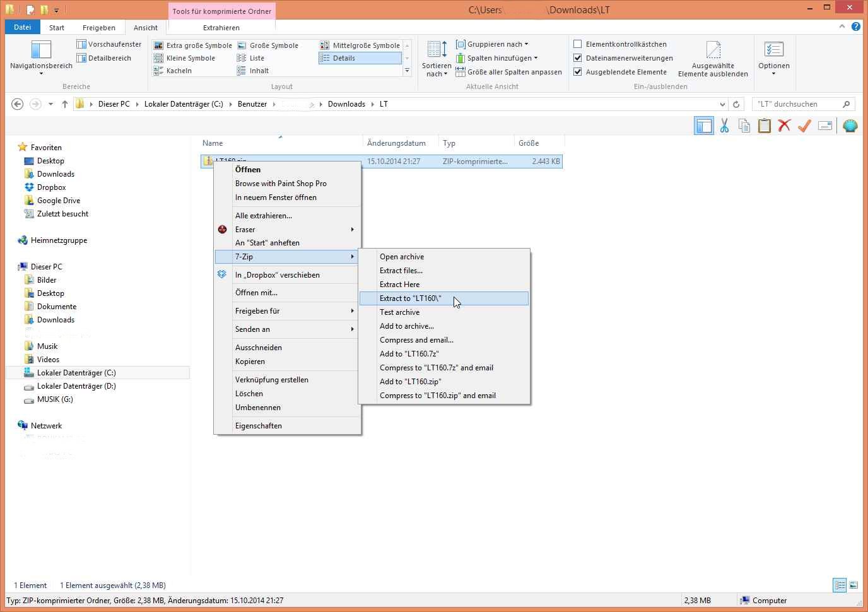Click the orange checkmark Properties icon

point(804,126)
